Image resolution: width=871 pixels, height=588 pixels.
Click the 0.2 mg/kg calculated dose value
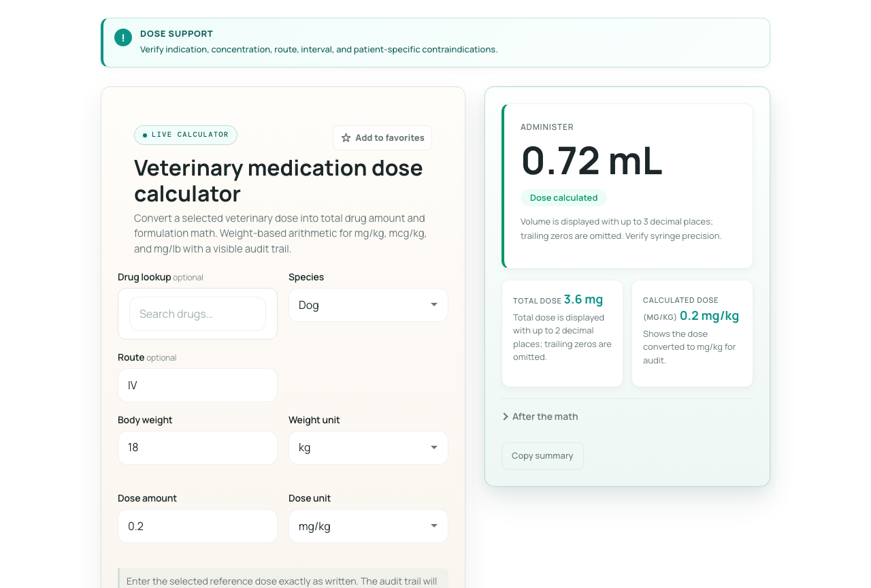(709, 316)
